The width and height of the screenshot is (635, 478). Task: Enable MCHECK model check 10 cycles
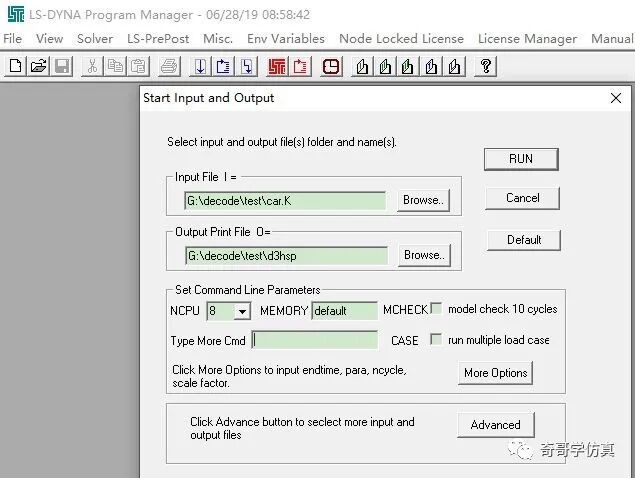[436, 308]
